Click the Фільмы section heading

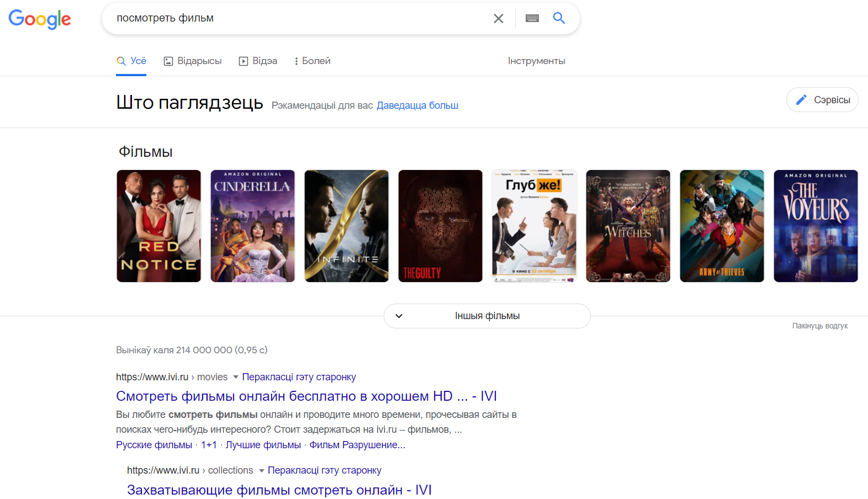[x=146, y=152]
